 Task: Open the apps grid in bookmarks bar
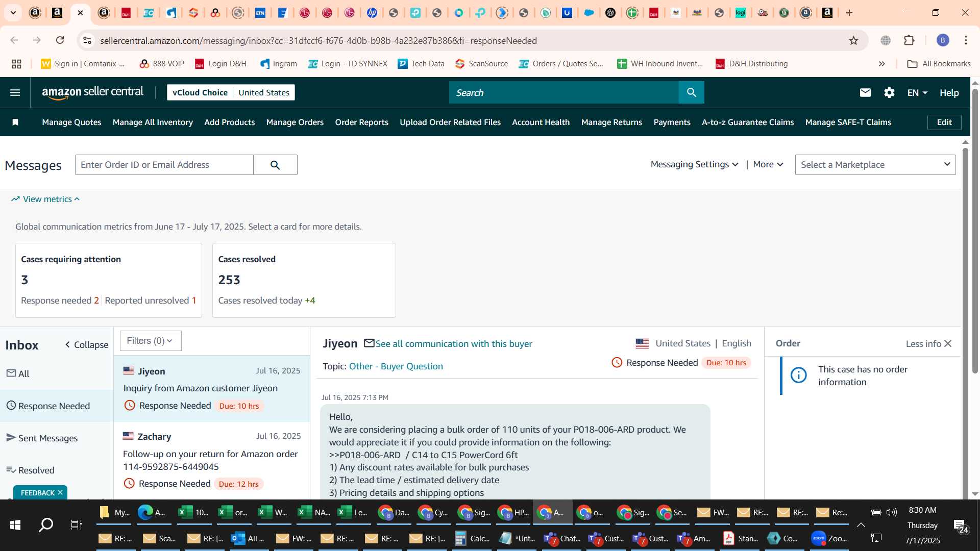pyautogui.click(x=16, y=64)
